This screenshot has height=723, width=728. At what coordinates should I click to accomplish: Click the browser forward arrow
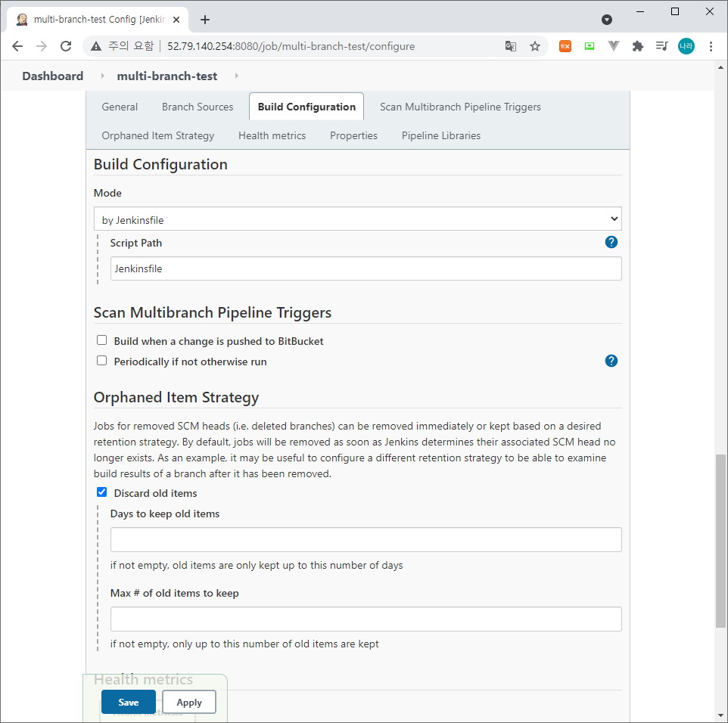pyautogui.click(x=42, y=46)
